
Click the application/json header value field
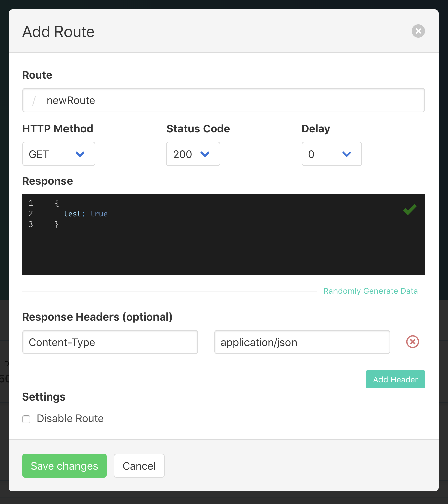coord(302,342)
